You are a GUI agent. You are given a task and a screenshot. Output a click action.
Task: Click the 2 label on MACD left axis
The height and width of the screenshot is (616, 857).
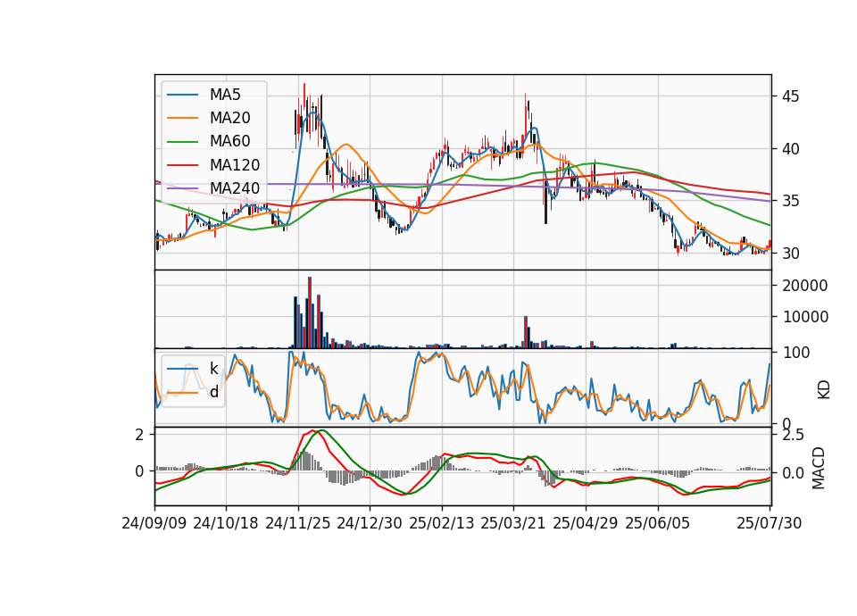click(x=140, y=435)
